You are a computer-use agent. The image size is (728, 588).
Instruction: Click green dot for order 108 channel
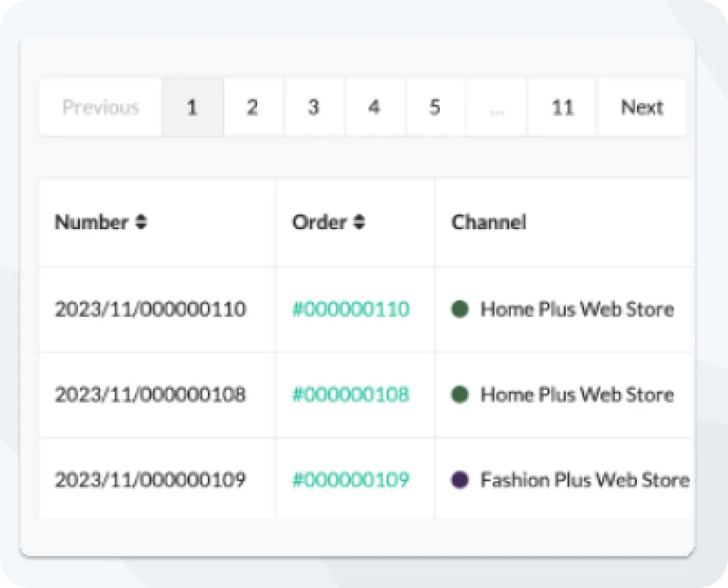click(x=460, y=395)
